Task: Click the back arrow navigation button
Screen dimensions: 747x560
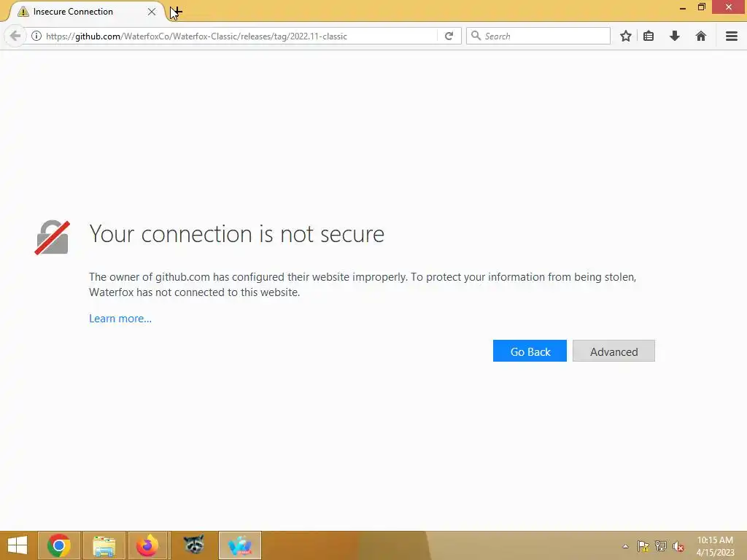Action: (15, 36)
